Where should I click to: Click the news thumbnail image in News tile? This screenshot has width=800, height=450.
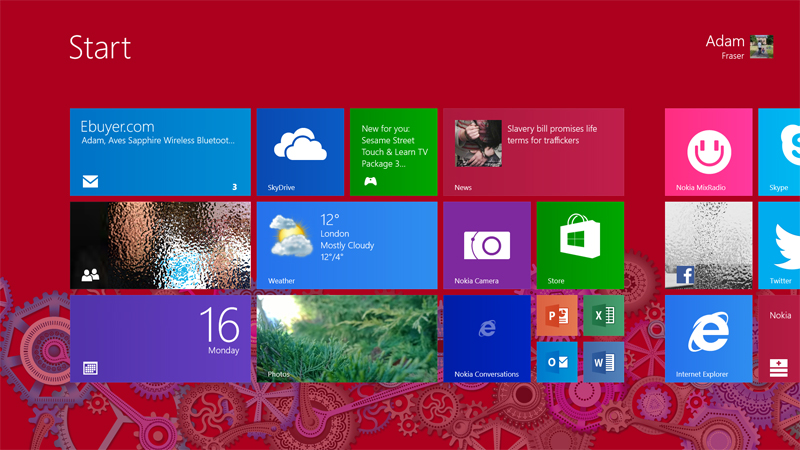pos(478,143)
